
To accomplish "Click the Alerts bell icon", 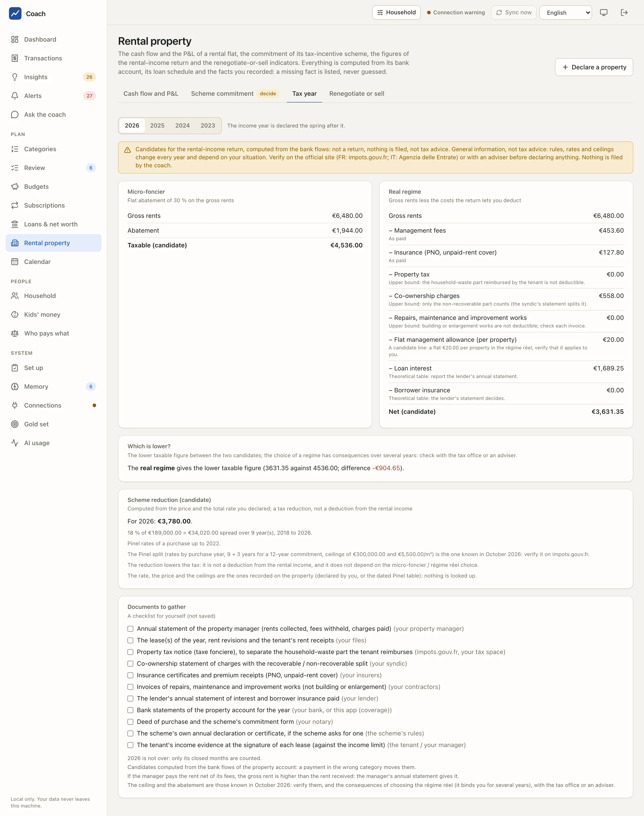I will [x=15, y=96].
